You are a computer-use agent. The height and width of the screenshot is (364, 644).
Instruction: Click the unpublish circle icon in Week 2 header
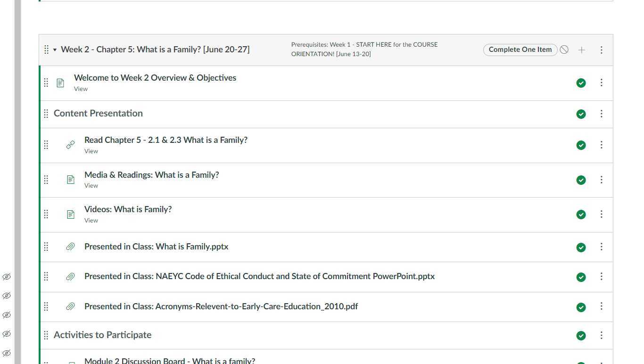564,50
